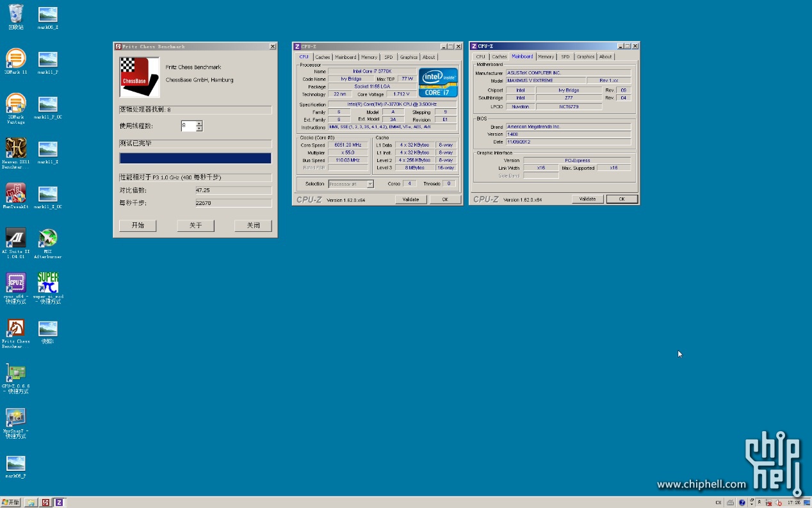Click the ChessBase logo in Fritz window
Screen dimensions: 812x508
140,77
